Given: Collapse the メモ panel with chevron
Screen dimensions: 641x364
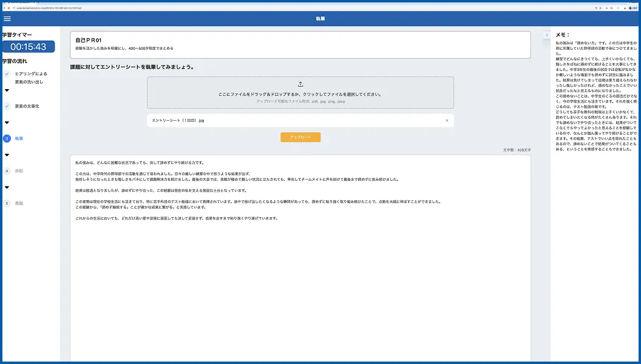Looking at the screenshot, I should pyautogui.click(x=546, y=35).
